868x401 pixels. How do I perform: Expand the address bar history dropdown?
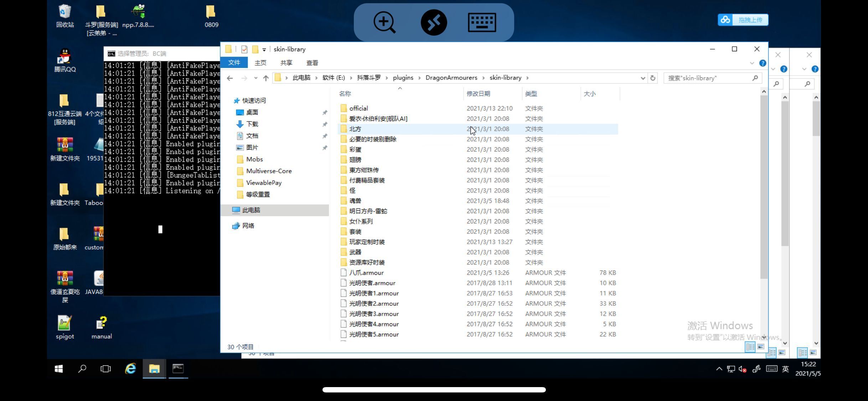point(643,78)
